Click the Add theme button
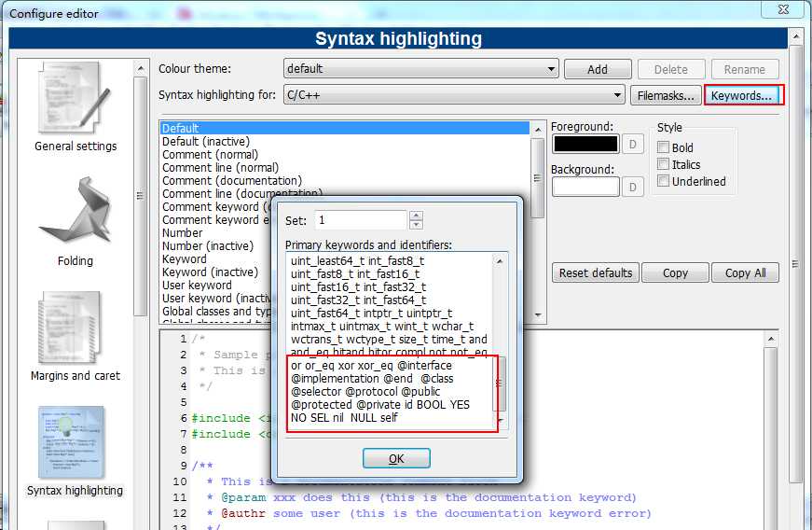The image size is (812, 530). [x=598, y=69]
